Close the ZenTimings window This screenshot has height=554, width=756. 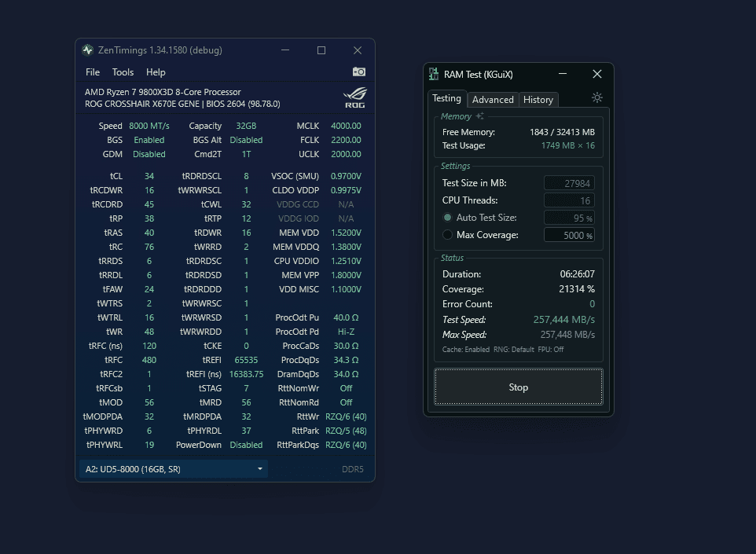(358, 50)
